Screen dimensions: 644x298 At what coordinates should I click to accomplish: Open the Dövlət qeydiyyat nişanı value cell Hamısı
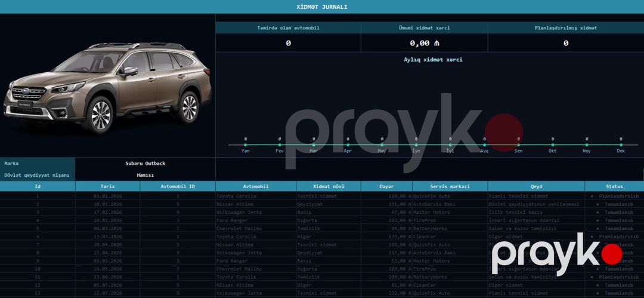tap(145, 175)
